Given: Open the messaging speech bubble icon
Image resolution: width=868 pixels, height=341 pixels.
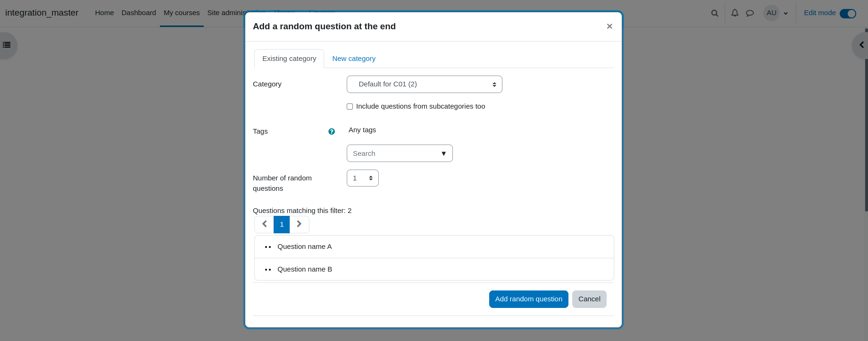Looking at the screenshot, I should pyautogui.click(x=750, y=13).
